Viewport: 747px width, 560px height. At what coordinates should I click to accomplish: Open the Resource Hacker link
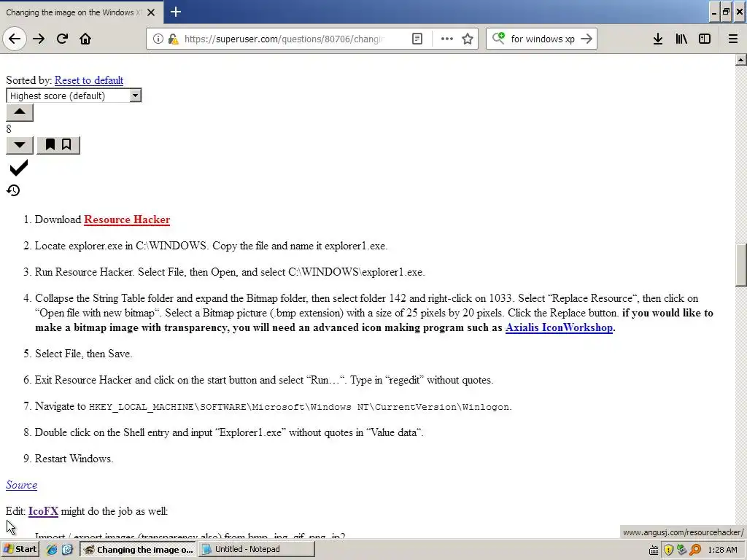[x=127, y=219]
